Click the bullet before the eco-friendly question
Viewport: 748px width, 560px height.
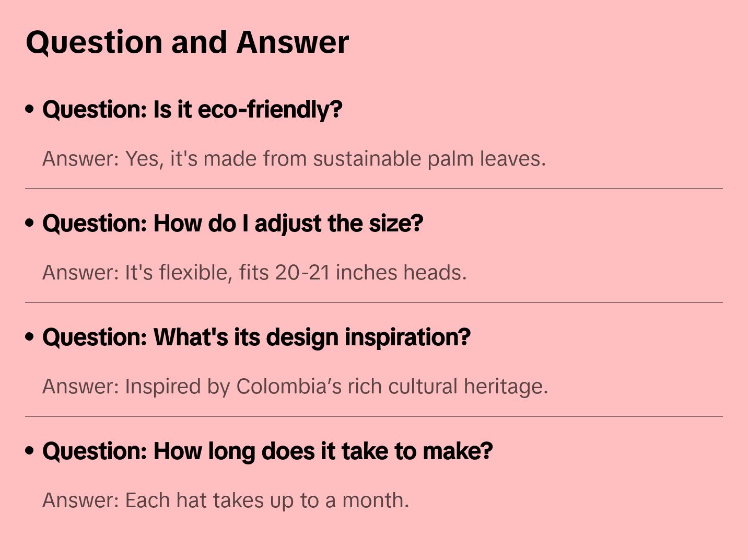click(x=30, y=110)
